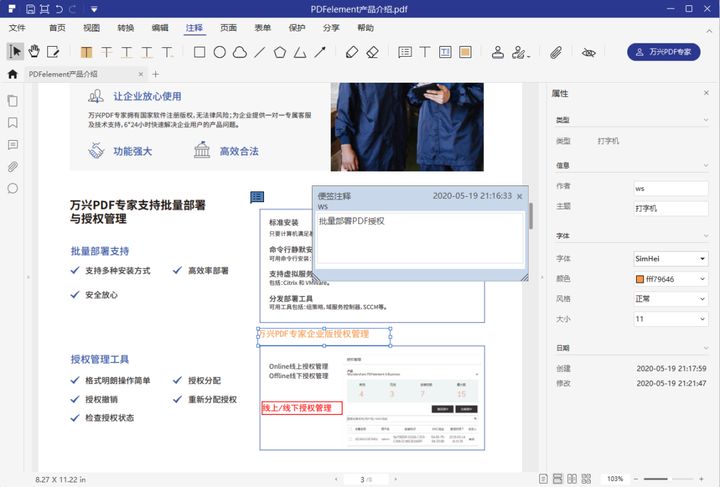Open the page thumbnails sidebar panel
This screenshot has height=487, width=720.
[x=13, y=101]
